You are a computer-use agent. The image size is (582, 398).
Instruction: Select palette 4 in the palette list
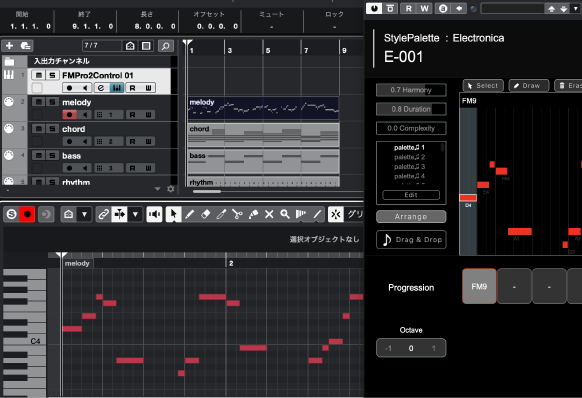(x=409, y=176)
